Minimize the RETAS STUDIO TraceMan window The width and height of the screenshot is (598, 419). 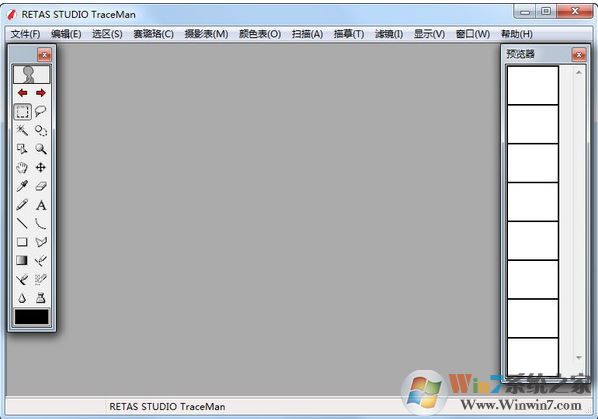click(x=525, y=12)
